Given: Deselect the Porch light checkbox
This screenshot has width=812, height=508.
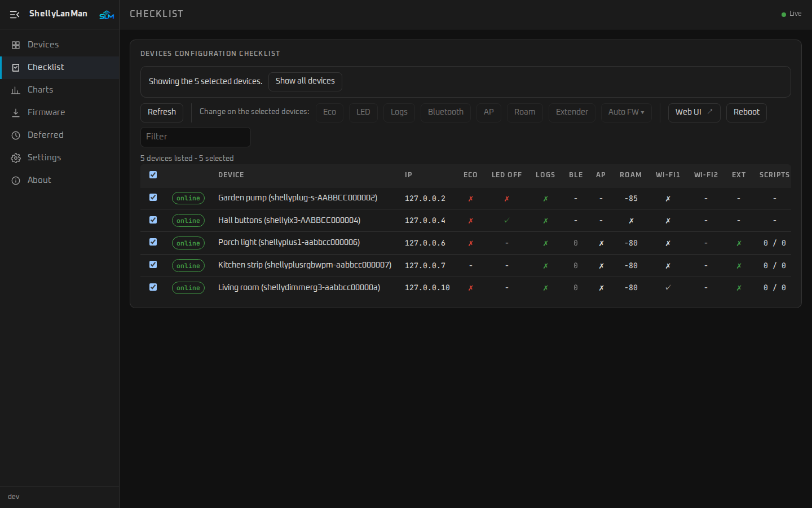Looking at the screenshot, I should pyautogui.click(x=153, y=242).
